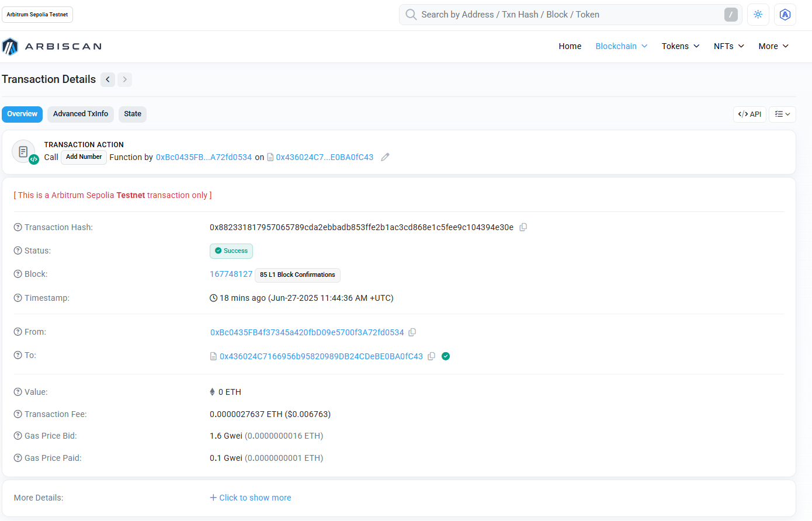The width and height of the screenshot is (812, 521).
Task: Select the Overview tab
Action: (x=22, y=114)
